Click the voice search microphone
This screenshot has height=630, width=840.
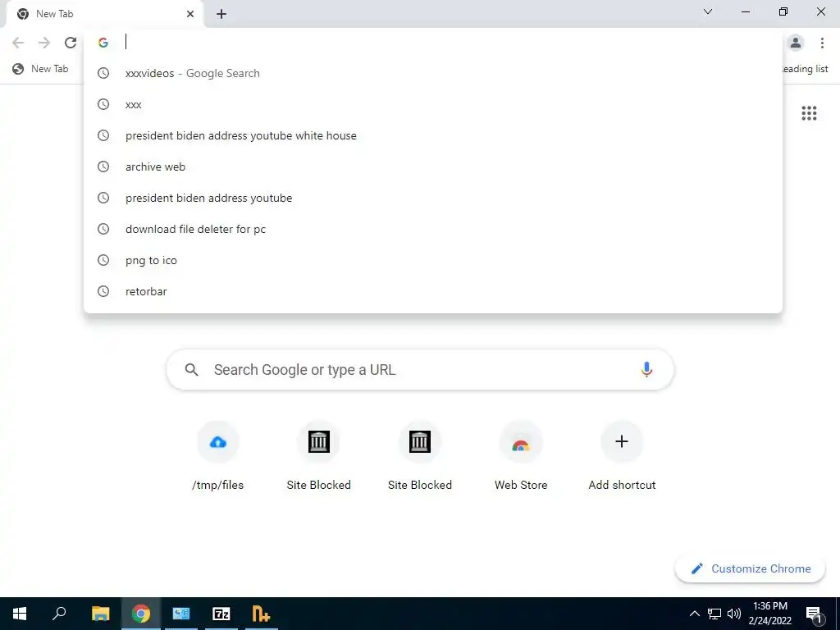coord(646,370)
